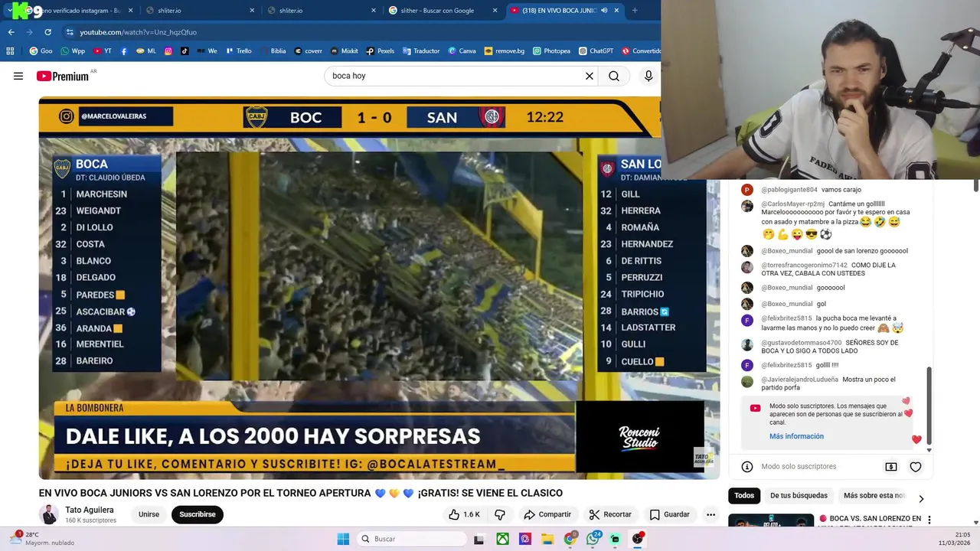The image size is (980, 551).
Task: Open the Tato Aguilera channel name link
Action: point(90,510)
